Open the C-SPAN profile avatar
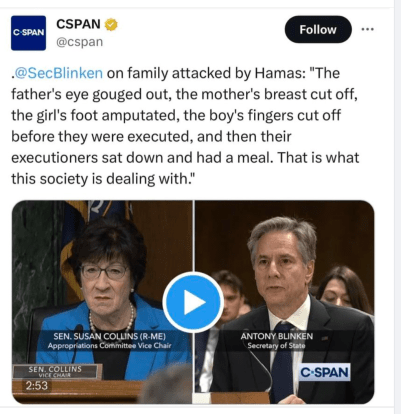The image size is (401, 414). [28, 33]
